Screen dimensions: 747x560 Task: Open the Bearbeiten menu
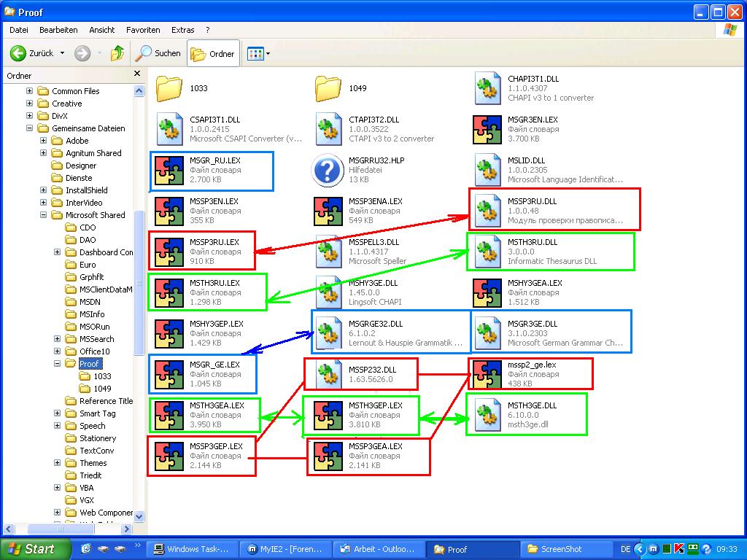tap(58, 30)
